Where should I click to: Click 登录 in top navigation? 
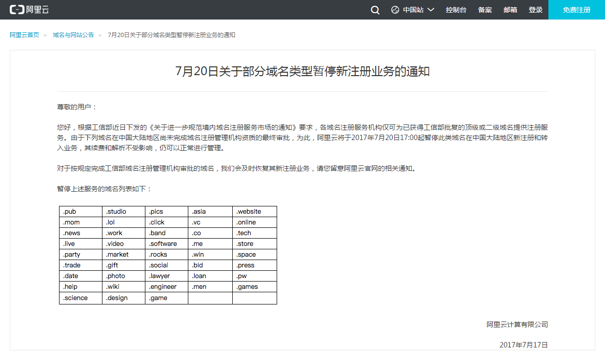536,10
